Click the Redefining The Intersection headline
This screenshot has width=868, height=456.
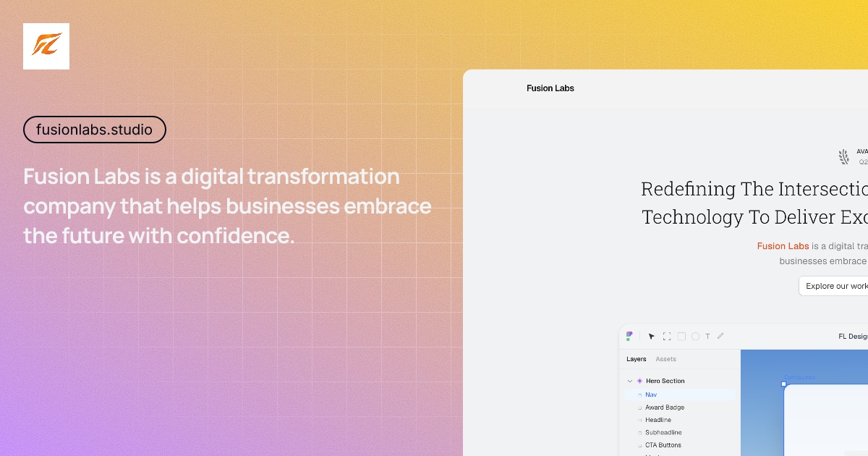point(754,203)
